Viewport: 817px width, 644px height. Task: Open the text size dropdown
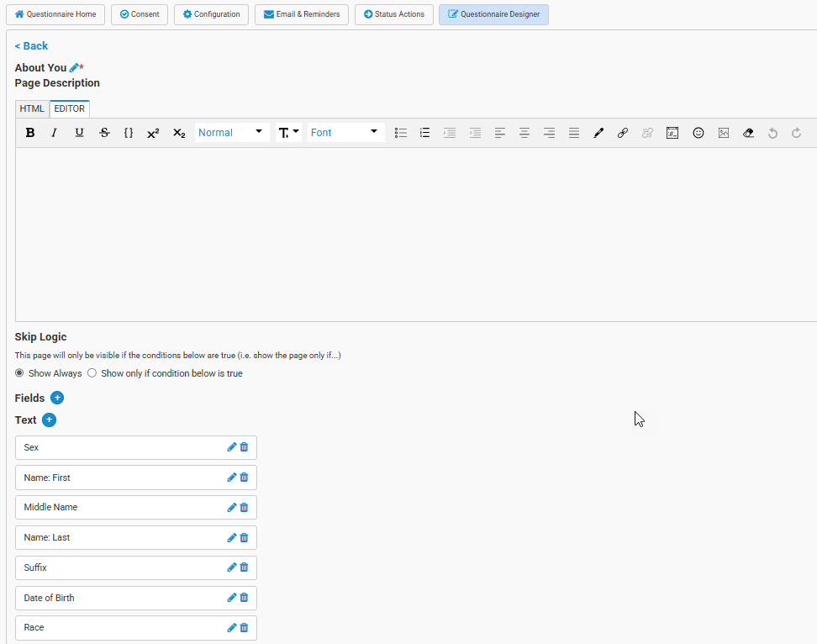point(288,133)
